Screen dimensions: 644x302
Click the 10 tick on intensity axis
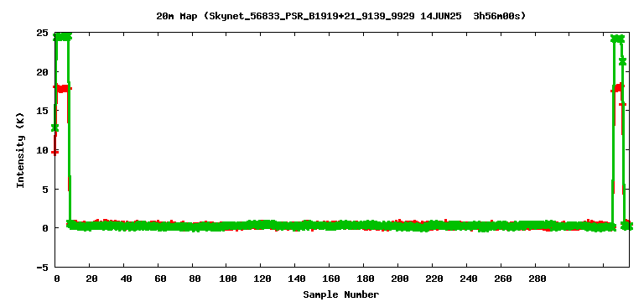pyautogui.click(x=42, y=150)
